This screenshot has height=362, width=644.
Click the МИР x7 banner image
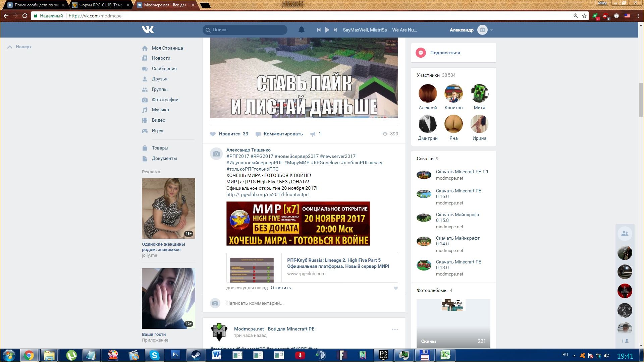point(298,224)
